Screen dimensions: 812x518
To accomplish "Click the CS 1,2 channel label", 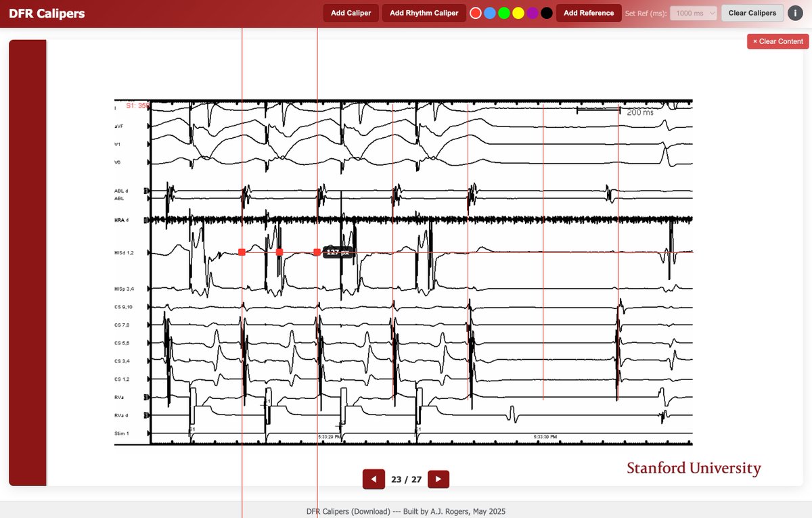I will tap(122, 379).
